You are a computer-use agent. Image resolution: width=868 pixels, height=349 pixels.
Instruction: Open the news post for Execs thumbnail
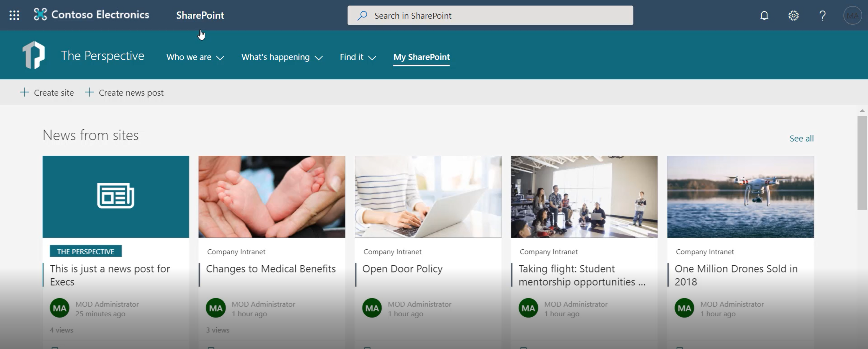pos(116,197)
